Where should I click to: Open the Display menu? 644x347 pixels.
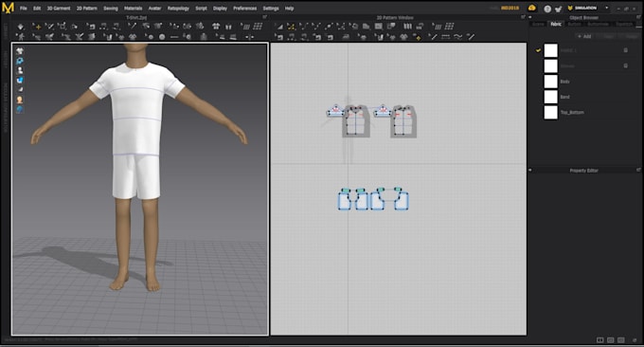coord(220,9)
